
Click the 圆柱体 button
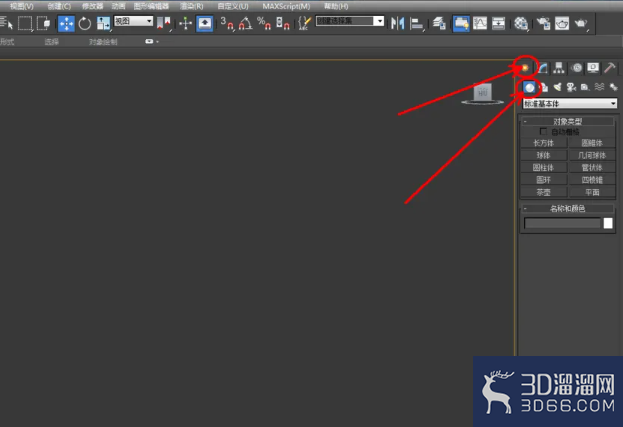coord(544,168)
